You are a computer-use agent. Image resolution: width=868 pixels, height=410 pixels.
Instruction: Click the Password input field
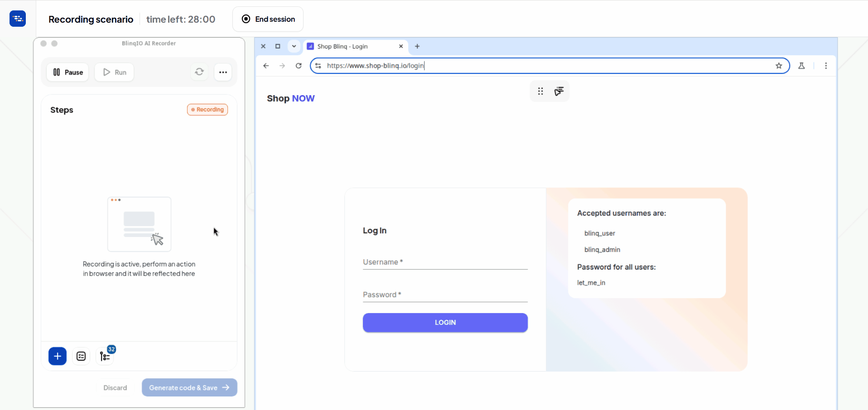(445, 295)
